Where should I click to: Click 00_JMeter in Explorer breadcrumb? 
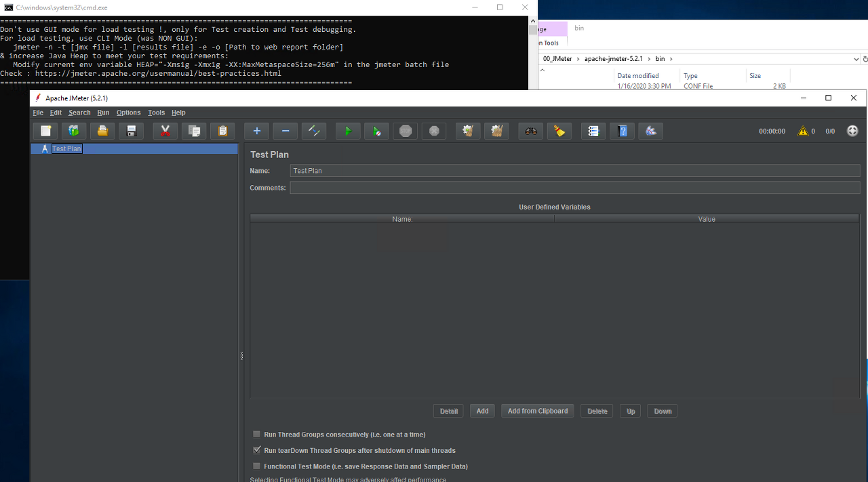pos(558,59)
